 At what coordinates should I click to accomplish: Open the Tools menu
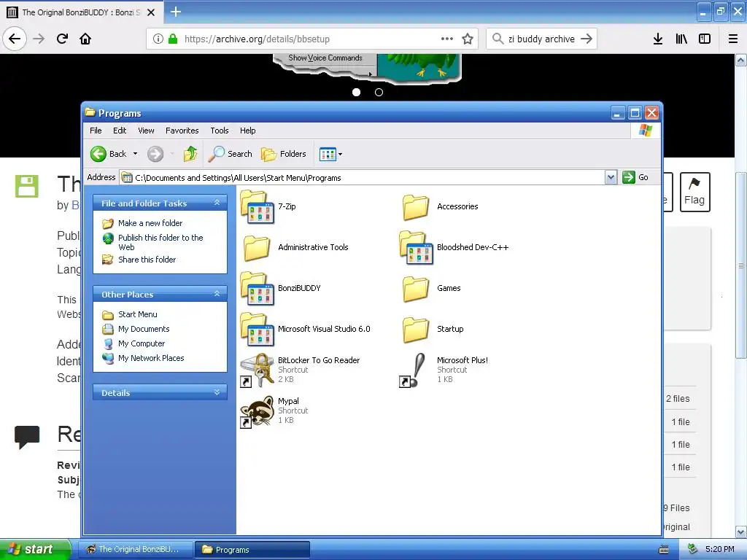click(220, 131)
